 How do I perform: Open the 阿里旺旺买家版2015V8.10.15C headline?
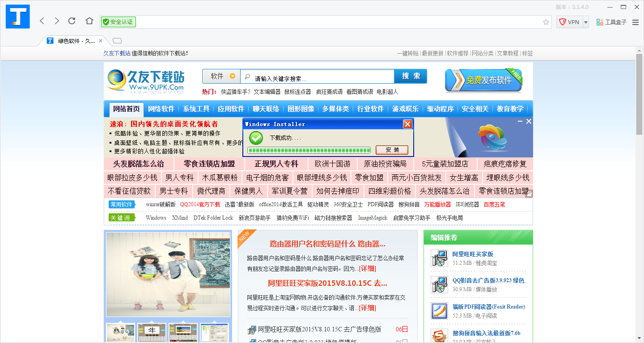(x=327, y=283)
